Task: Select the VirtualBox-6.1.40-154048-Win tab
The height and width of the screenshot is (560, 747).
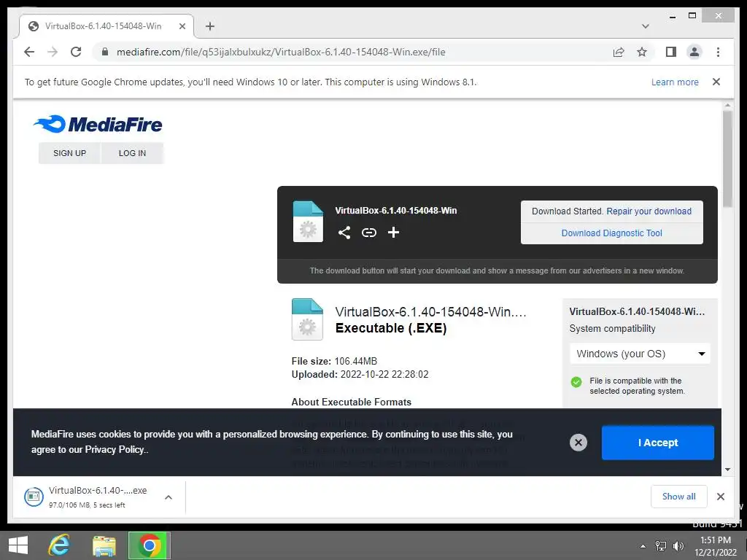Action: tap(107, 26)
